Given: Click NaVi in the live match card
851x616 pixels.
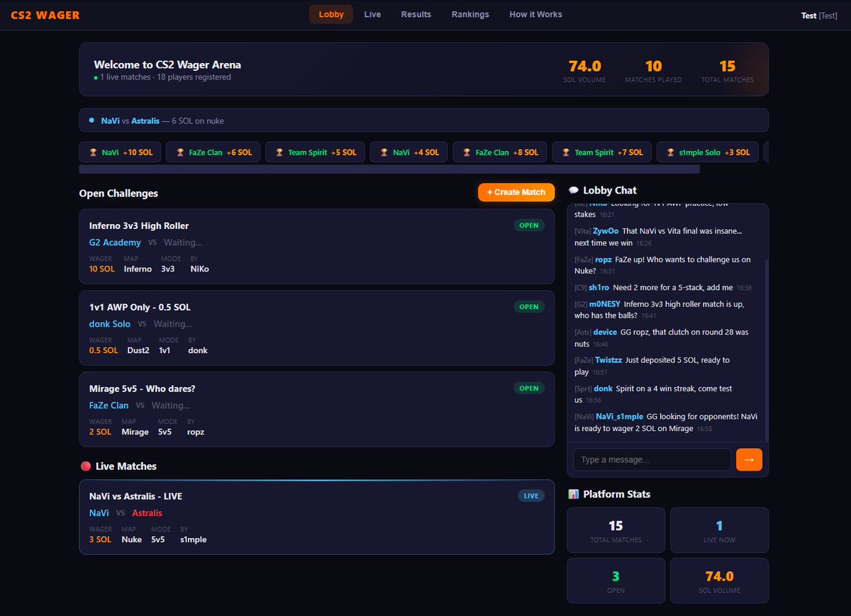Looking at the screenshot, I should tap(99, 513).
